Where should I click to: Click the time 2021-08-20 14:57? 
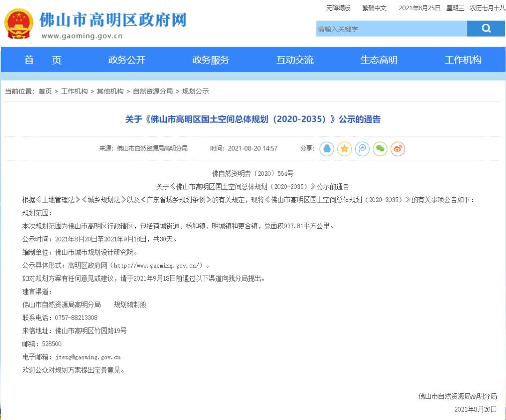[x=253, y=149]
